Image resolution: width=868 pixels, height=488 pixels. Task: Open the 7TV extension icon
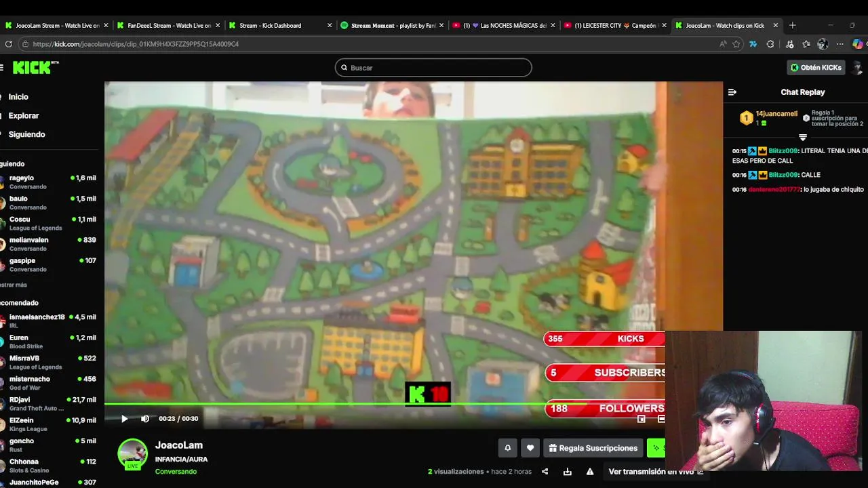pyautogui.click(x=753, y=44)
